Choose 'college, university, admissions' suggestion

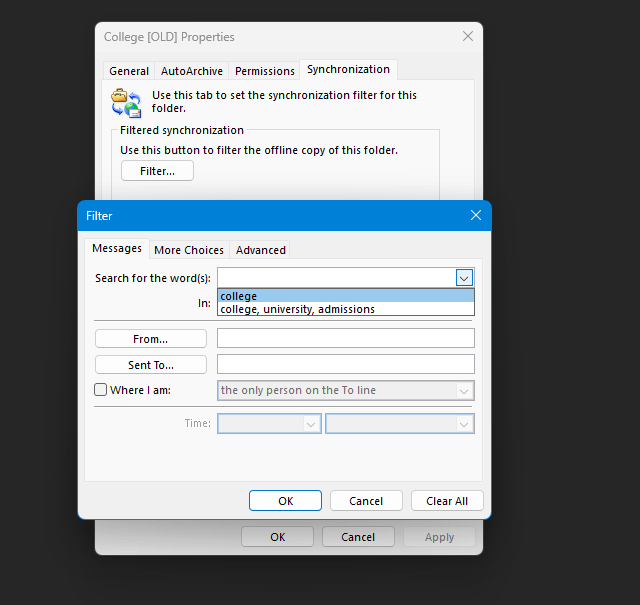(346, 309)
